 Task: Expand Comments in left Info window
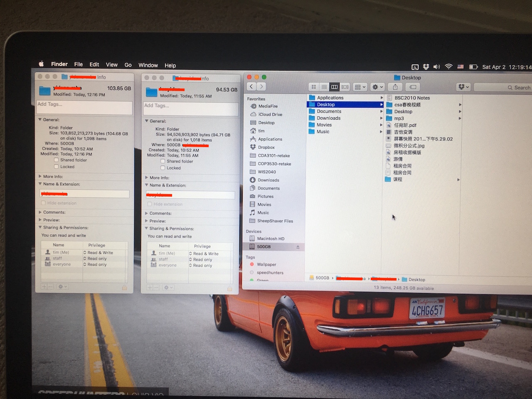coord(40,212)
